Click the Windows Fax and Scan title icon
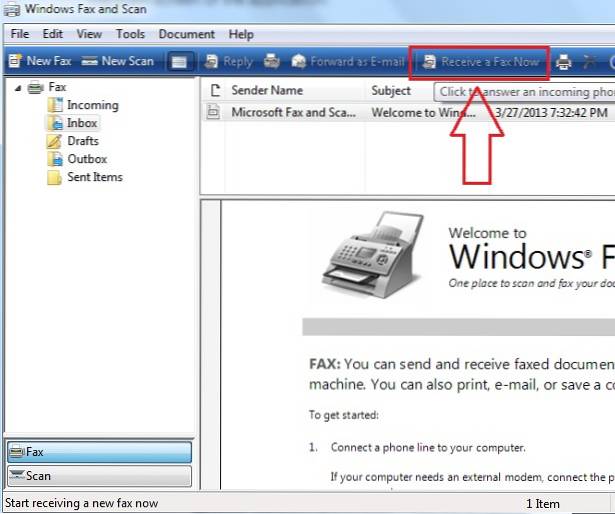Image resolution: width=615 pixels, height=514 pixels. pyautogui.click(x=12, y=9)
